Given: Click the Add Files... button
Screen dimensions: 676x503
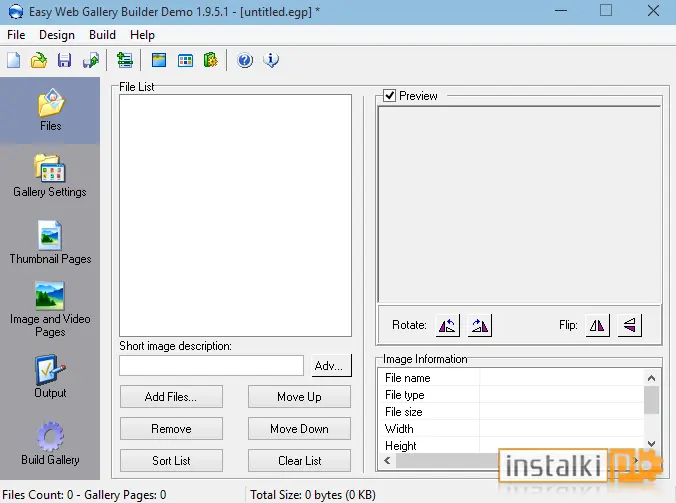Looking at the screenshot, I should pos(171,397).
